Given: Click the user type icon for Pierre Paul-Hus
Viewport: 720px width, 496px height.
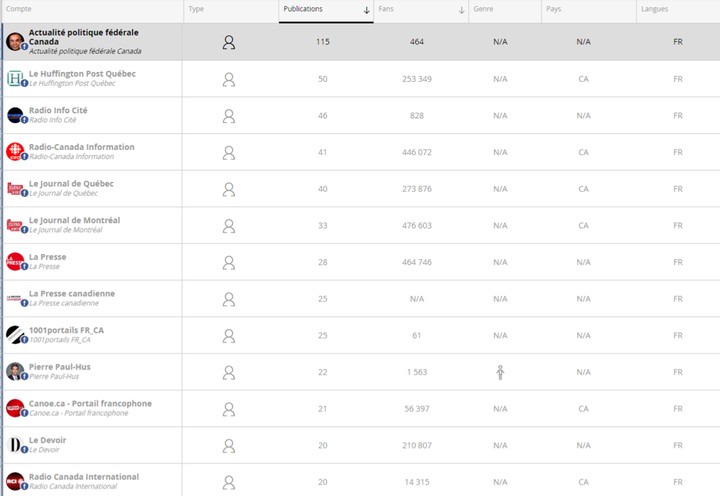Looking at the screenshot, I should (x=229, y=372).
